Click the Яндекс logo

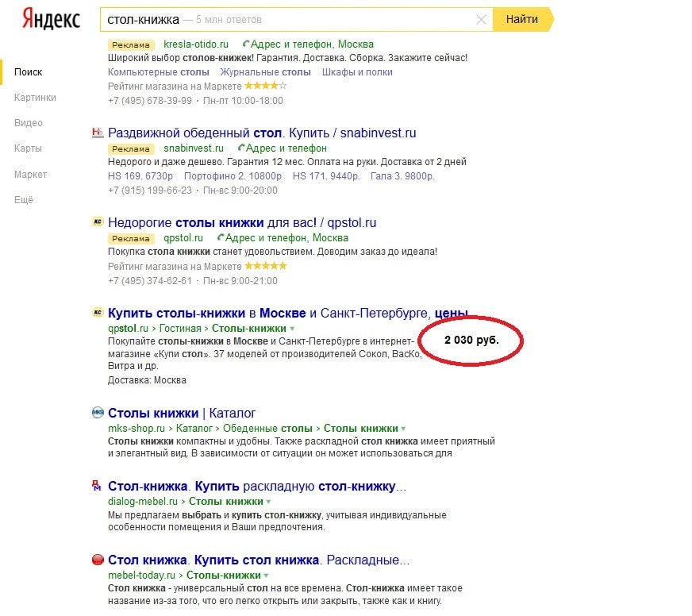tap(51, 19)
